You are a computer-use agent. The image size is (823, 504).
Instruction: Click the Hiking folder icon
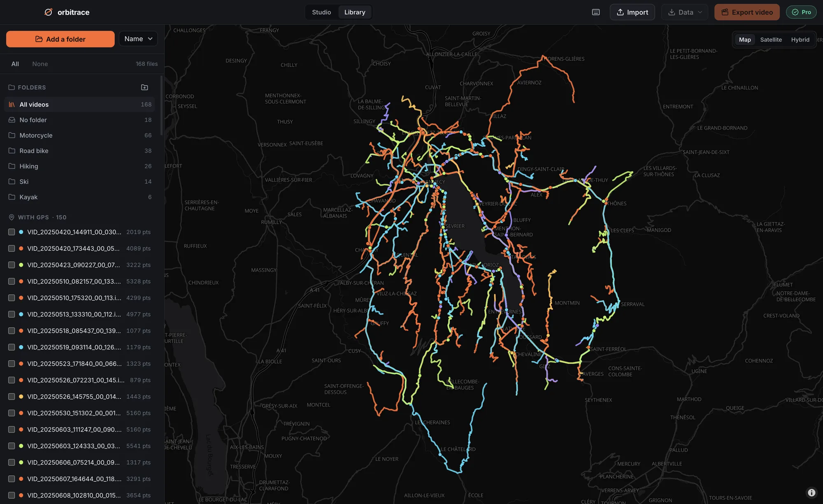coord(12,166)
